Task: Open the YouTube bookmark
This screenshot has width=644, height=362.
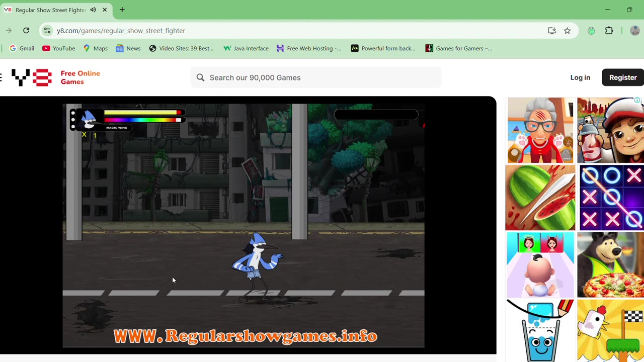Action: (59, 48)
